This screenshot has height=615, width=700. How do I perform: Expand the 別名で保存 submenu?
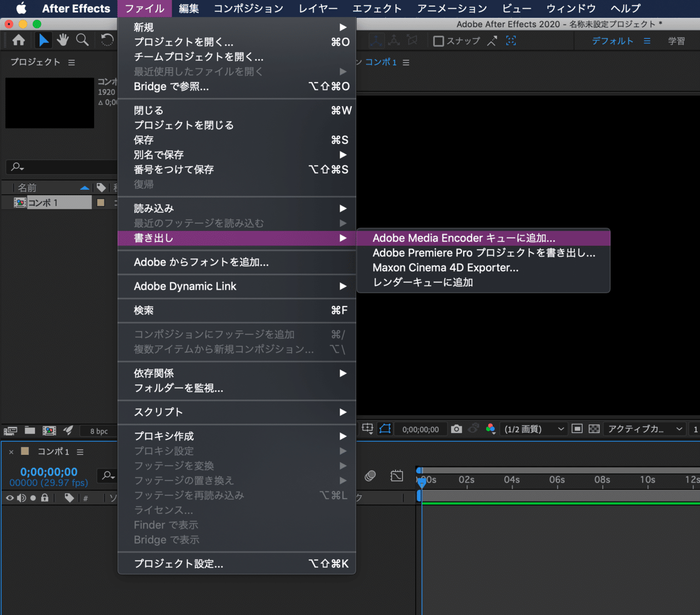tap(237, 155)
